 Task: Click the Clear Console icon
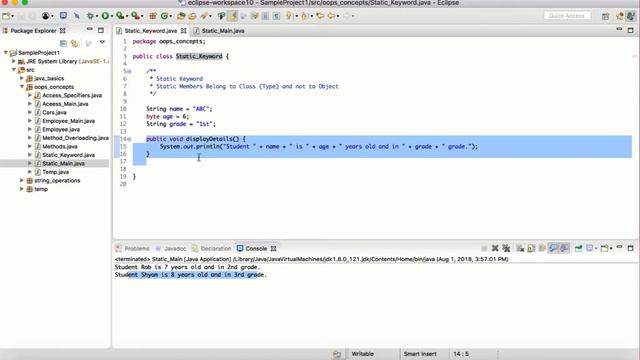520,248
